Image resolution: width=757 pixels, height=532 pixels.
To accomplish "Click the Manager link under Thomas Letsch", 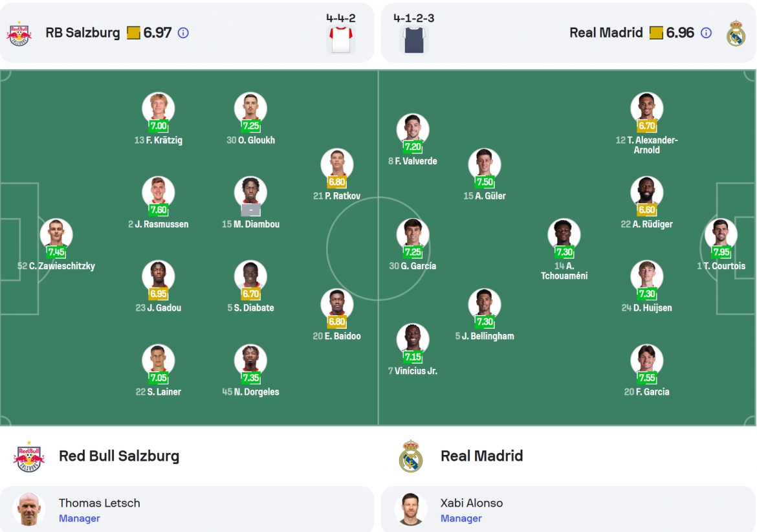I will pos(79,518).
